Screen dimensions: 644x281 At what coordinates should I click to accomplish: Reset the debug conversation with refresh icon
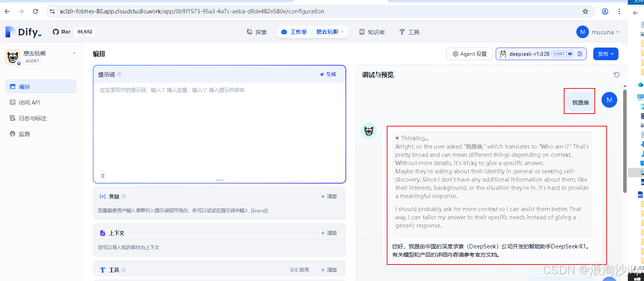pyautogui.click(x=616, y=75)
